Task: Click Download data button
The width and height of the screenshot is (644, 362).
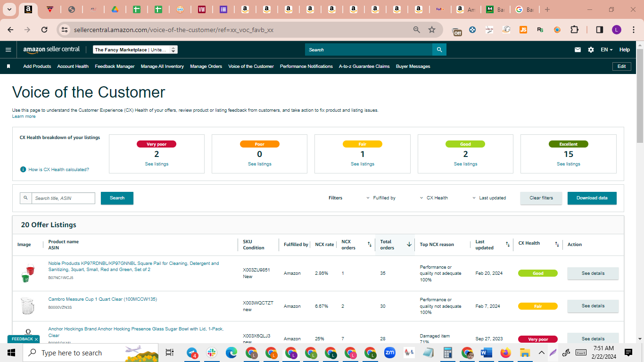Action: point(592,198)
